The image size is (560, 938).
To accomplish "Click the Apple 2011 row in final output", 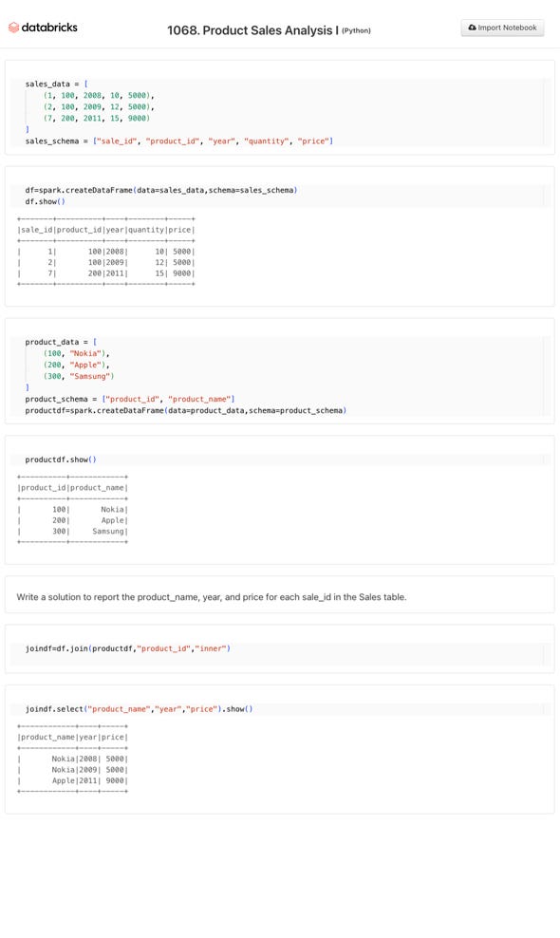I will [73, 780].
